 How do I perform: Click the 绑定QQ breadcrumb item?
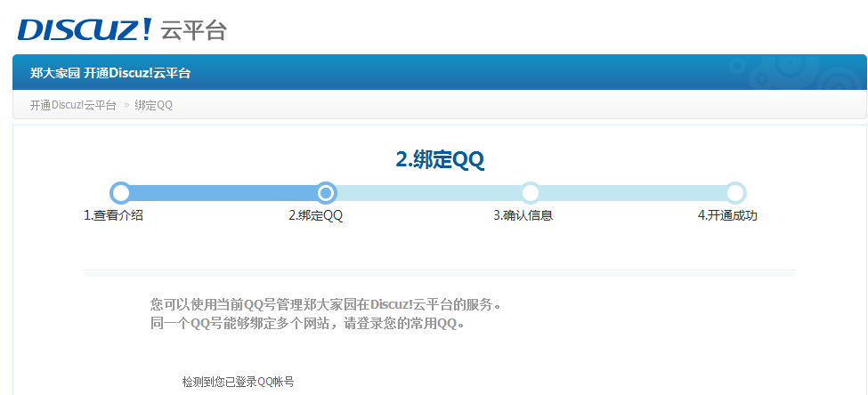pos(153,105)
